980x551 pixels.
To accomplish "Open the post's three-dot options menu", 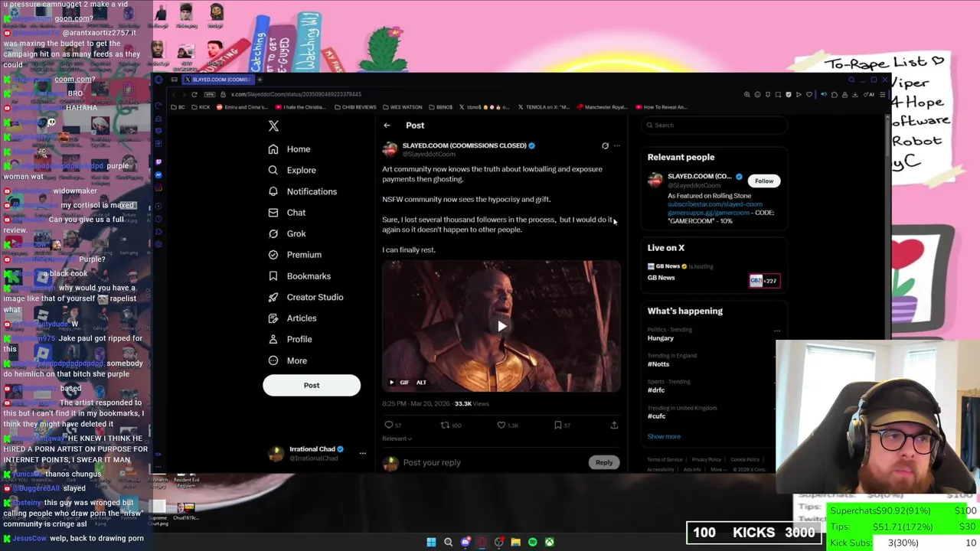I will coord(617,145).
